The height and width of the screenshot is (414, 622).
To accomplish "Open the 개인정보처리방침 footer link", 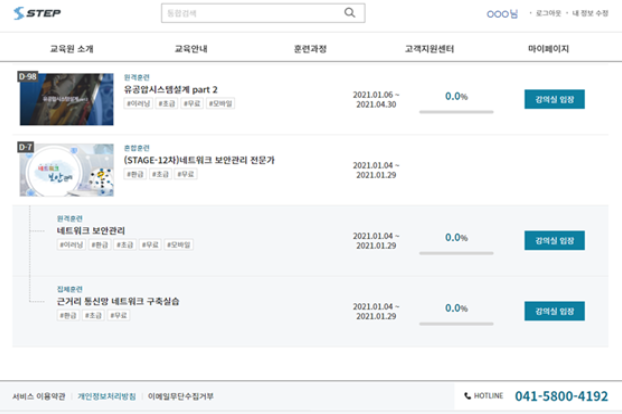I will pos(106,396).
